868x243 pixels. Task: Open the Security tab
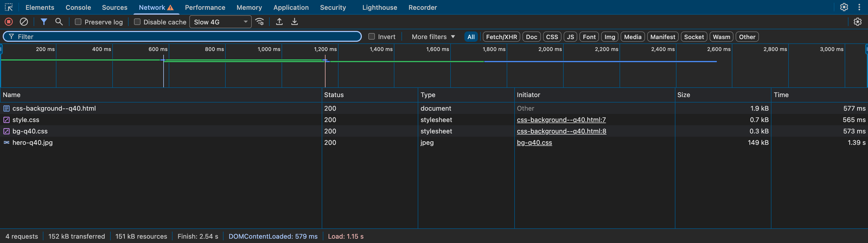(x=333, y=7)
